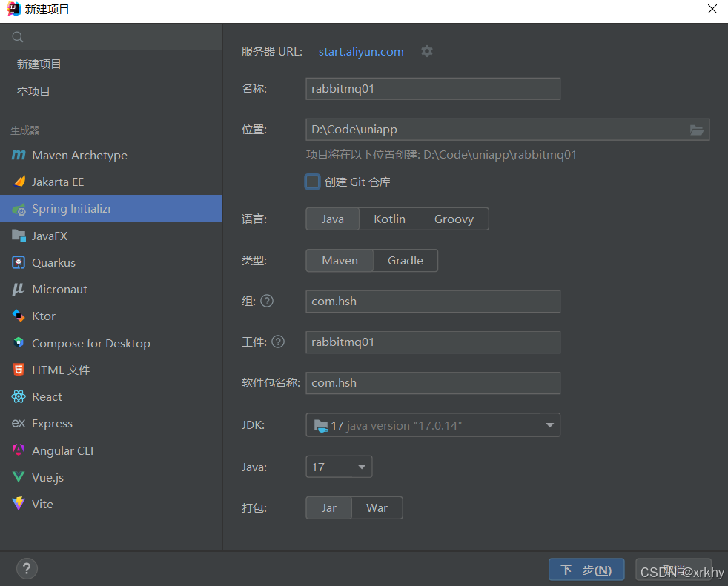Select War packaging
This screenshot has height=586, width=728.
(x=377, y=508)
